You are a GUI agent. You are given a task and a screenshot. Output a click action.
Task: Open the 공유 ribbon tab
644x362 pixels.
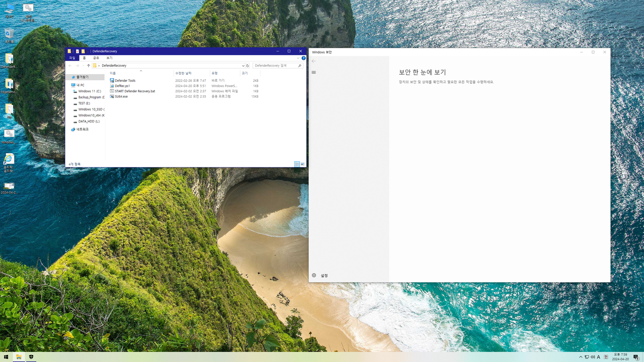(x=96, y=58)
